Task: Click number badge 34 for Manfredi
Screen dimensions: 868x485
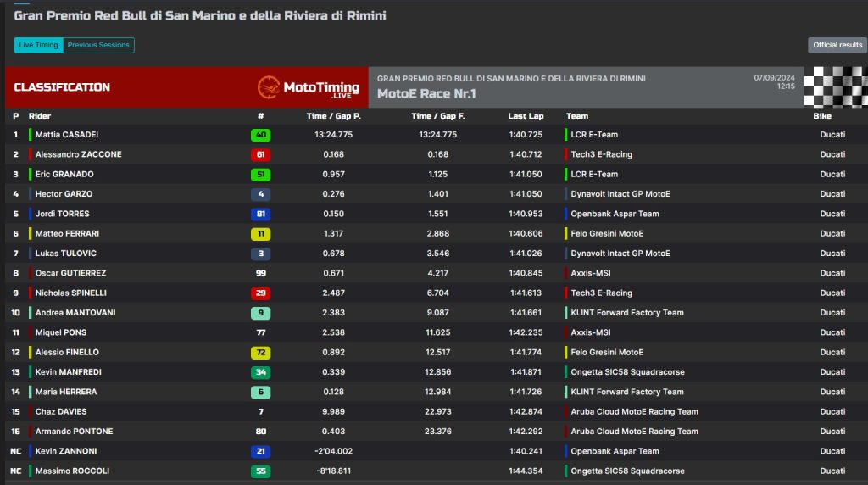Action: [x=261, y=372]
